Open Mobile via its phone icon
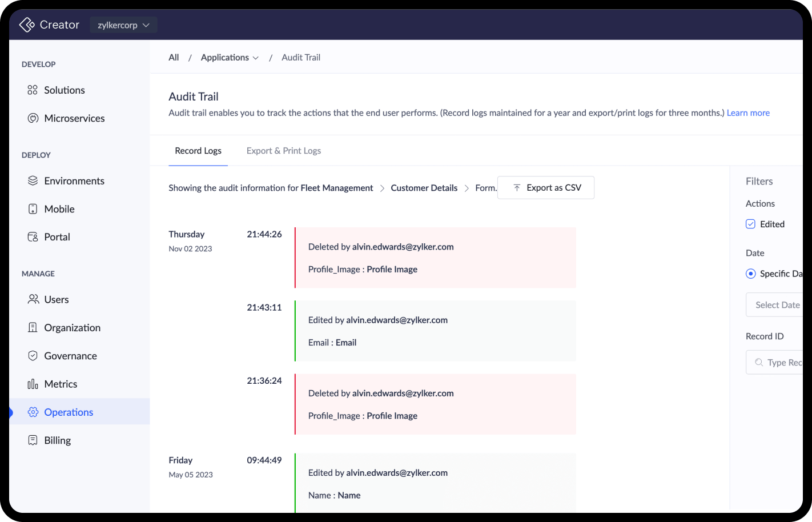 point(33,209)
